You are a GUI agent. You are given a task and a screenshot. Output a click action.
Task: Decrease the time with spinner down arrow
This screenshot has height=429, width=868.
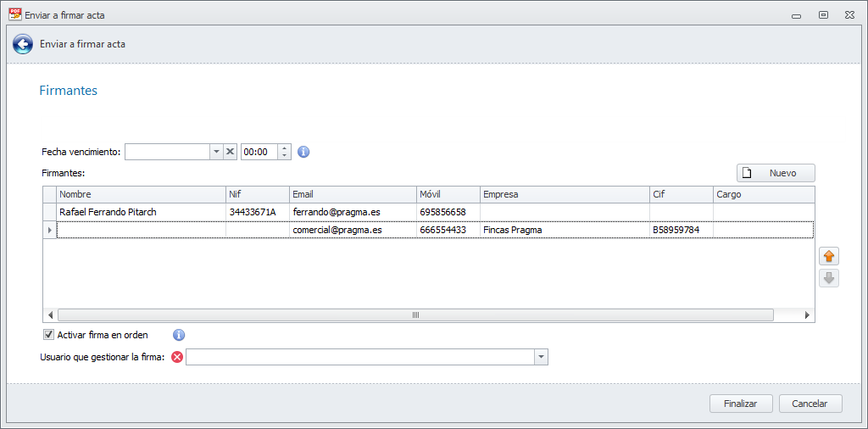click(284, 155)
